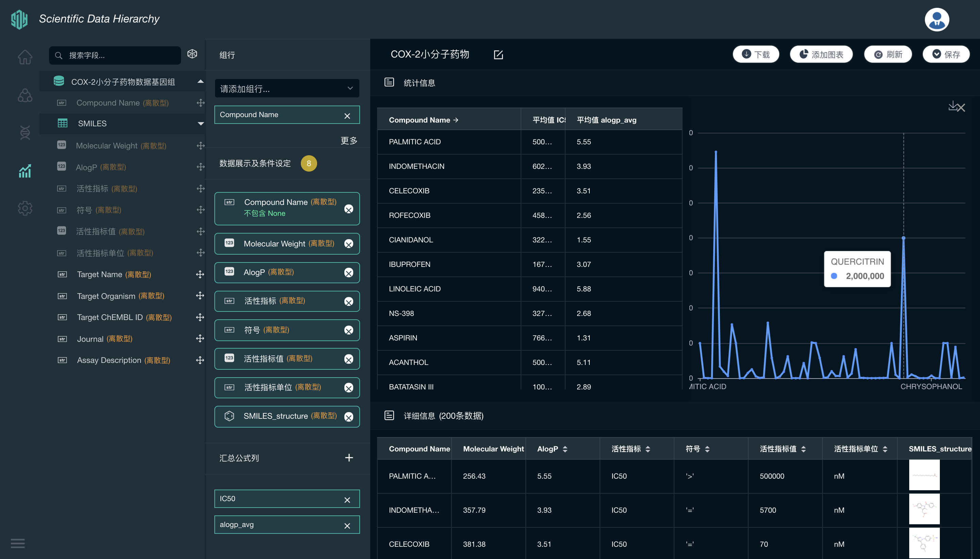Open the home icon in left sidebar
Screen dimensions: 980x559
tap(25, 57)
